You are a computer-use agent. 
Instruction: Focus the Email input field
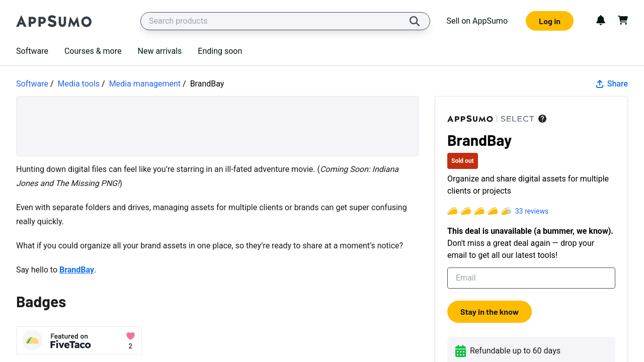(531, 278)
